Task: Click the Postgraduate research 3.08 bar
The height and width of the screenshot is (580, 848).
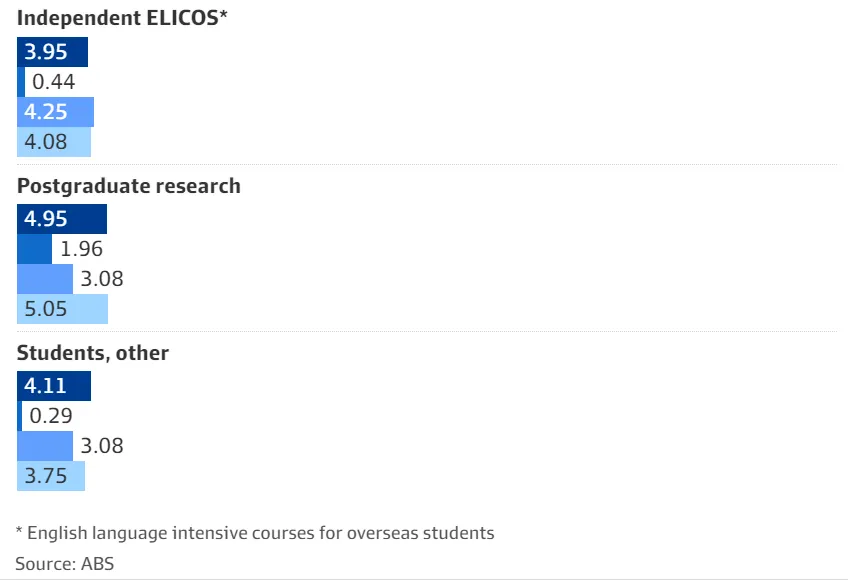Action: tap(45, 279)
